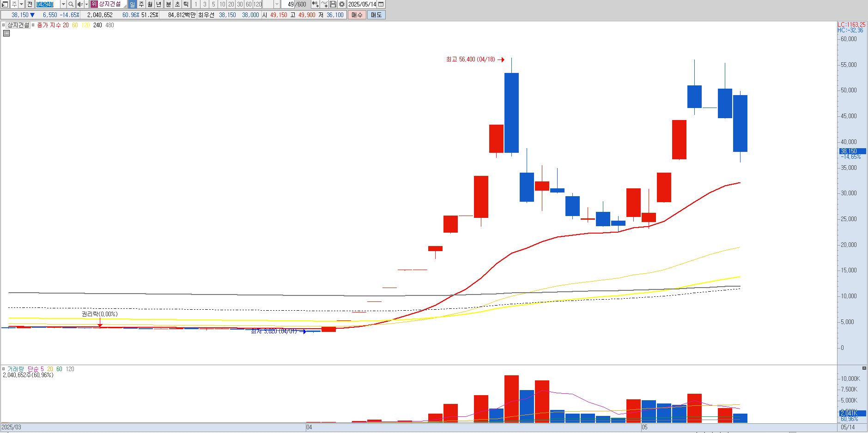
Task: Select the 초 second chart tab
Action: (177, 4)
